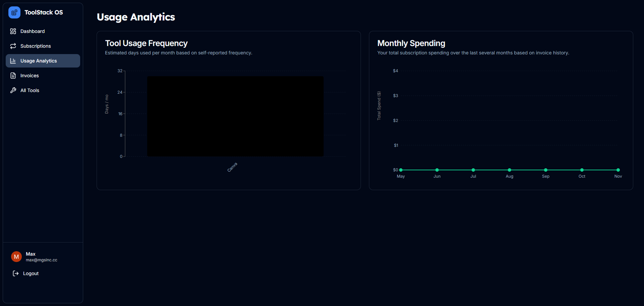Open the Dashboard page

point(43,31)
